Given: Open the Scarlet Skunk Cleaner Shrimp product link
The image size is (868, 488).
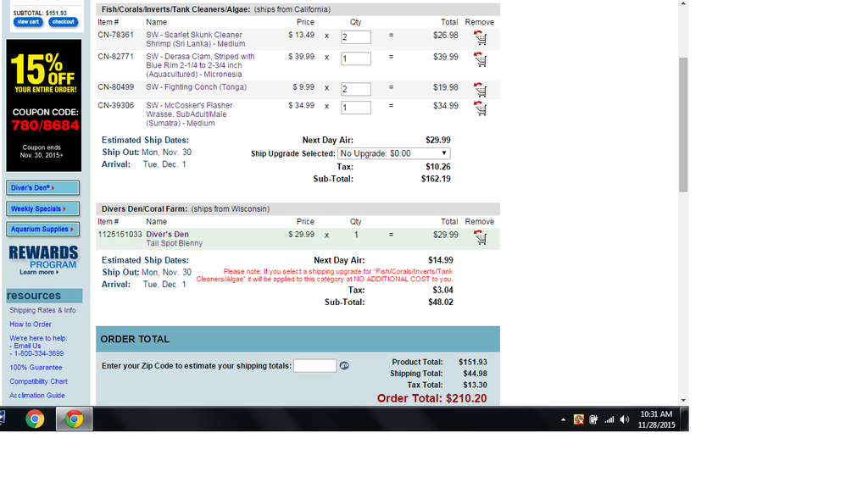Looking at the screenshot, I should pyautogui.click(x=196, y=39).
